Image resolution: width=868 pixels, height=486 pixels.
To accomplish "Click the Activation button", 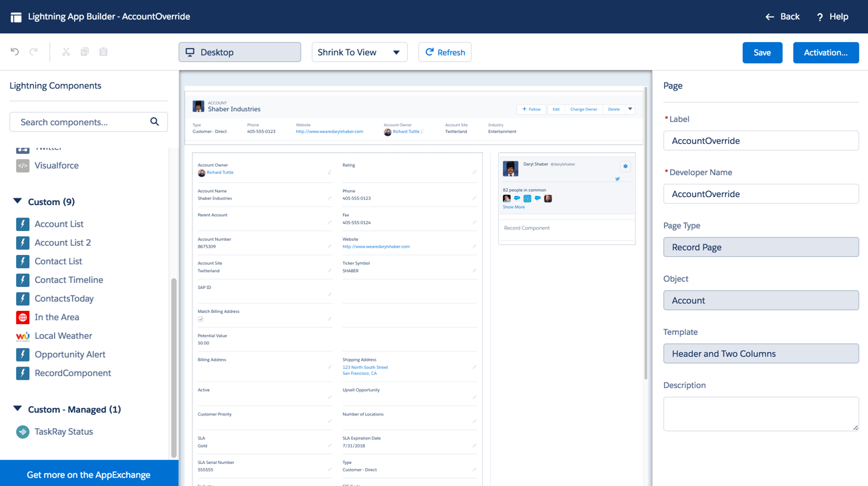I will click(826, 53).
